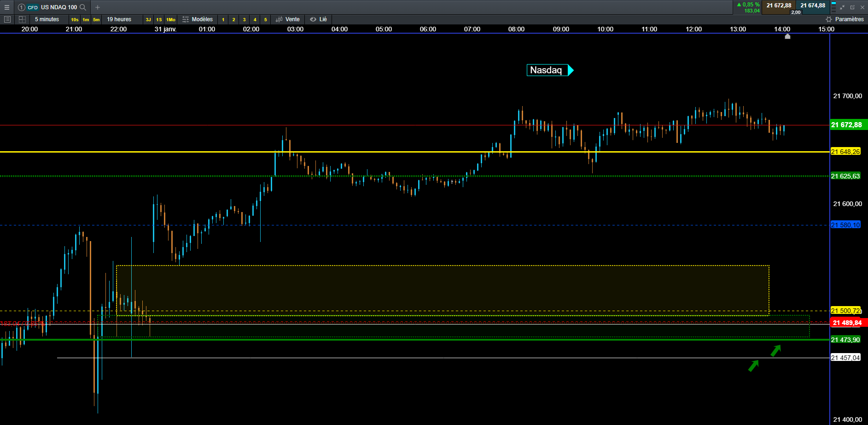Switch to the 10s timeframe shortcut

[x=75, y=19]
